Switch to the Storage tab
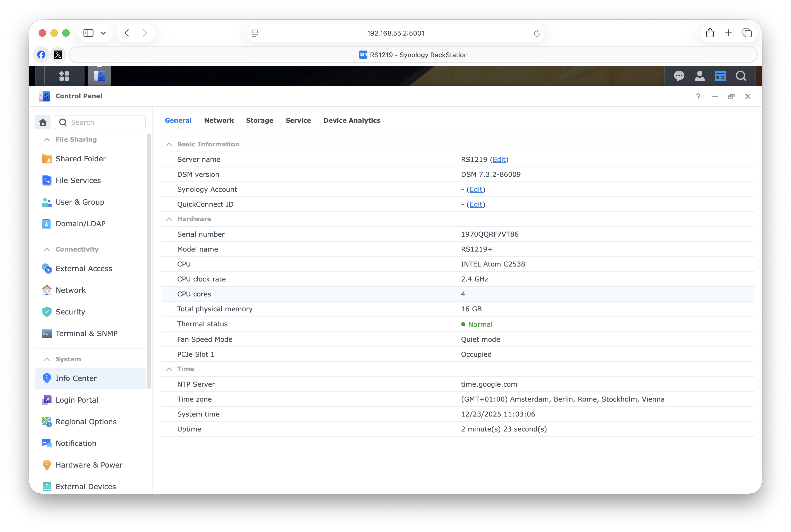 pos(259,120)
